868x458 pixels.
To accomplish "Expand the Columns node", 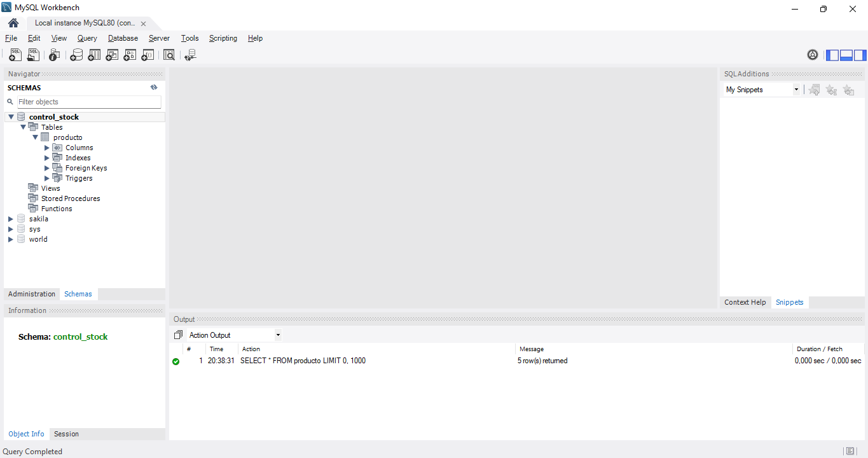I will pyautogui.click(x=47, y=148).
